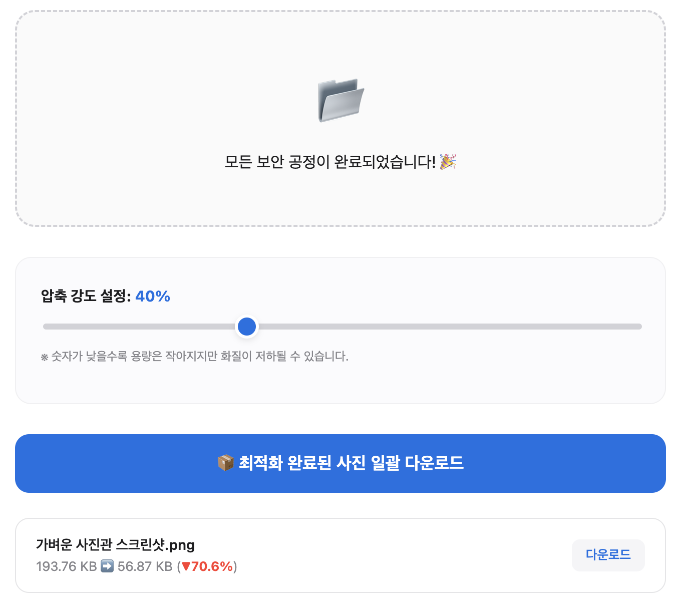Click the compression strength slider handle
Image resolution: width=685 pixels, height=616 pixels.
pos(246,326)
